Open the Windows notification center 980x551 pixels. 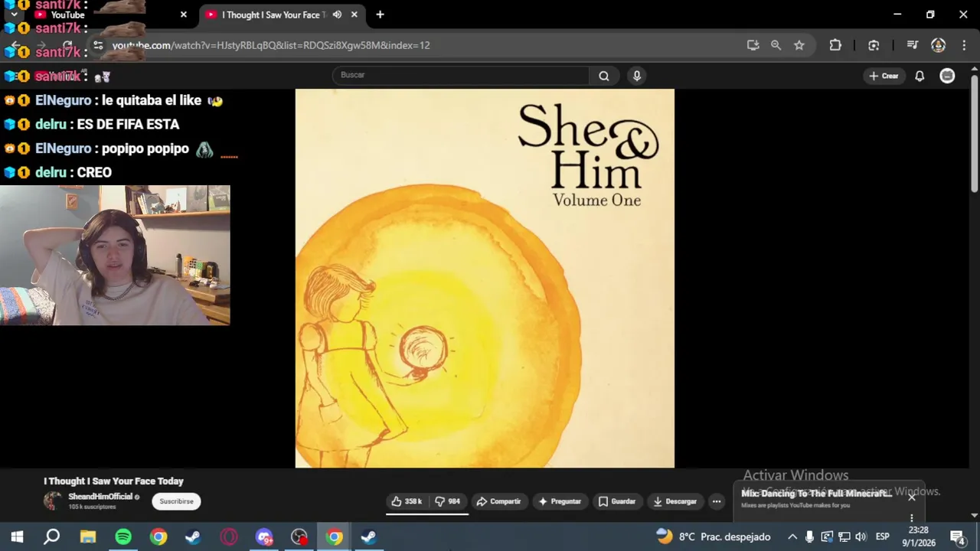pos(957,536)
